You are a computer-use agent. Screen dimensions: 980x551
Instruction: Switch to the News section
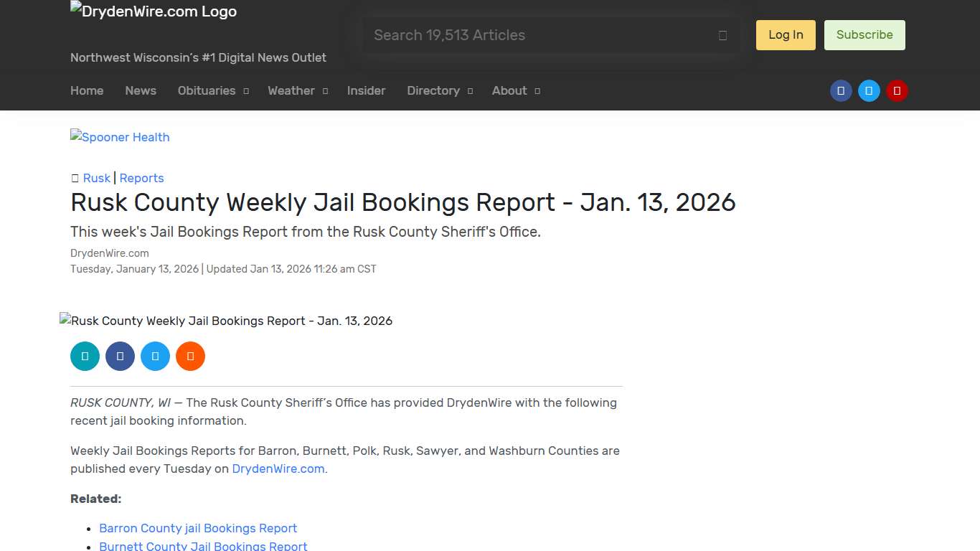(x=140, y=90)
